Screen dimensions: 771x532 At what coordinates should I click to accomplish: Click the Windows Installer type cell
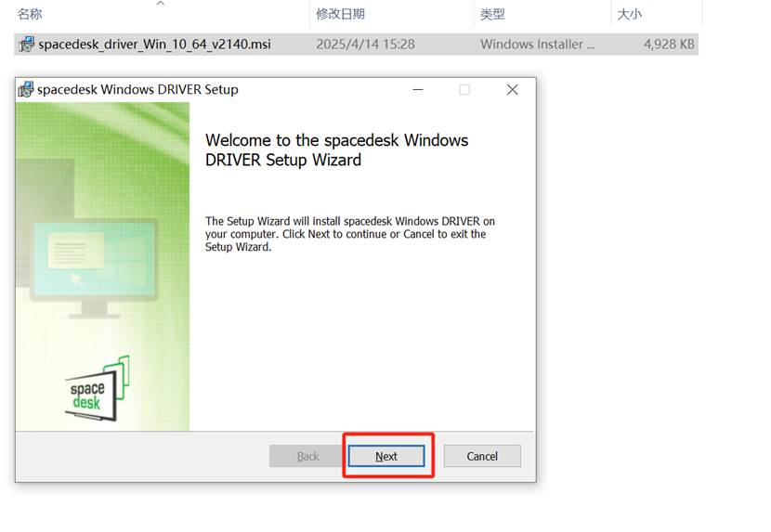[537, 45]
